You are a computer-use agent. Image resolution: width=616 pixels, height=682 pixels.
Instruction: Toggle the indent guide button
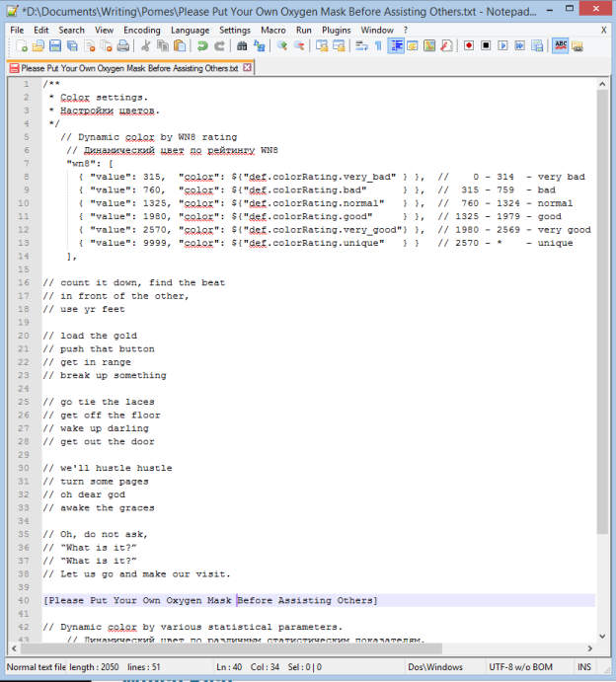pos(395,46)
